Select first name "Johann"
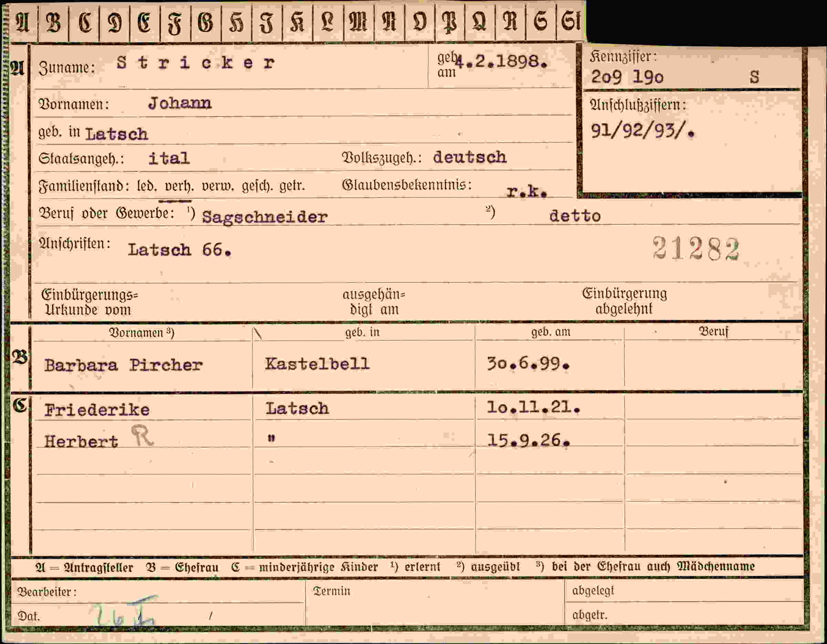The height and width of the screenshot is (644, 827). [x=180, y=103]
